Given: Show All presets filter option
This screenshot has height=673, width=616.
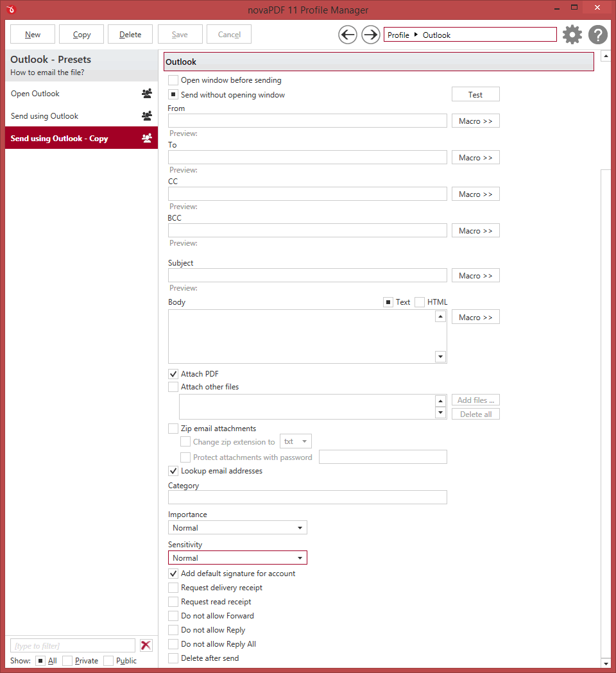Looking at the screenshot, I should pos(40,661).
